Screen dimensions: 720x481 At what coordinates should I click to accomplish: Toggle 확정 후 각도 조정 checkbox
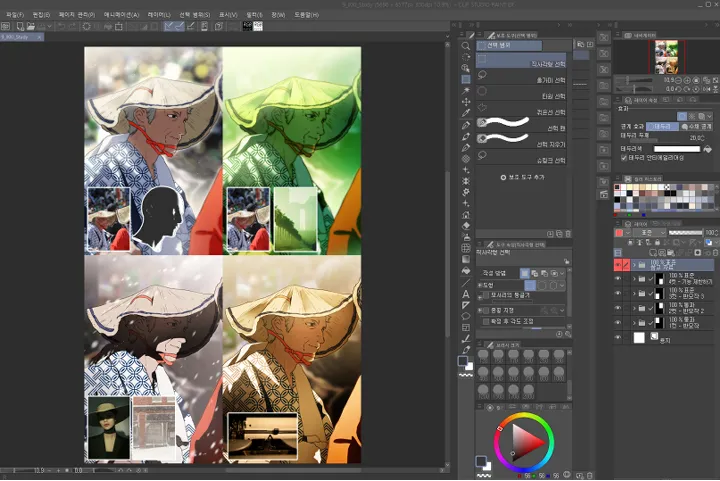[x=486, y=322]
